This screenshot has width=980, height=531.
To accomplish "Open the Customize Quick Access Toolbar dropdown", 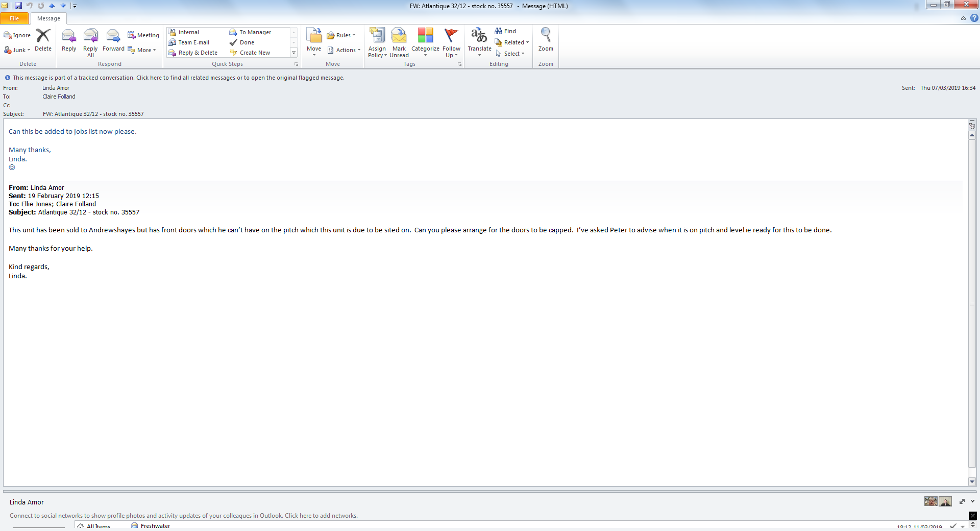I will point(75,6).
